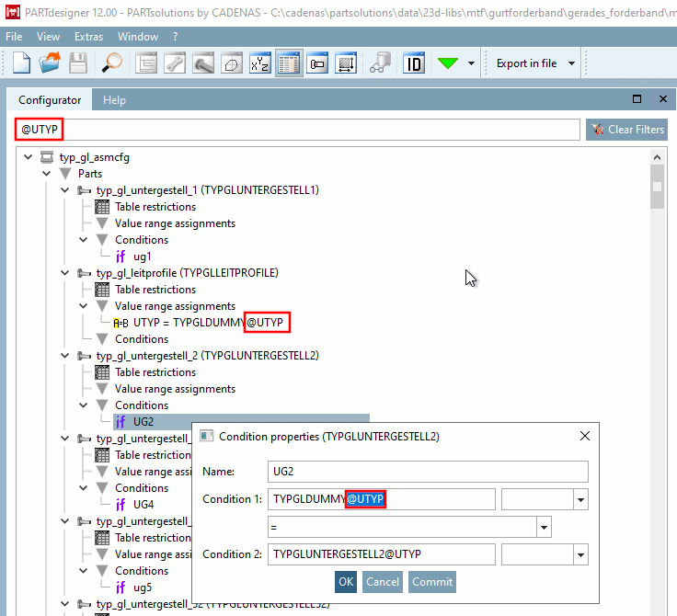The height and width of the screenshot is (616, 677).
Task: Select Table restrictions under typ_gl_untergestell_2
Action: point(155,372)
